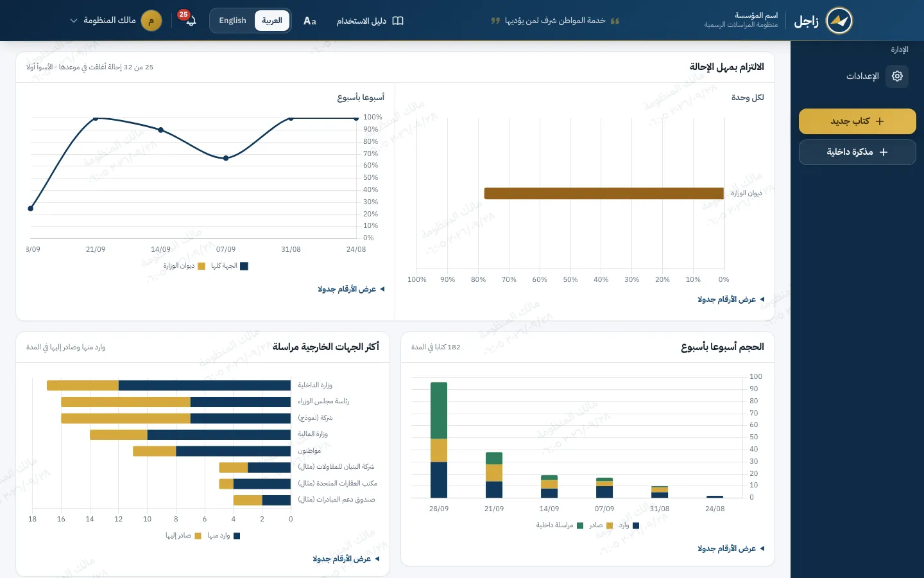Click الالتزام بمهل الإحالة heading
924x578 pixels.
(726, 67)
